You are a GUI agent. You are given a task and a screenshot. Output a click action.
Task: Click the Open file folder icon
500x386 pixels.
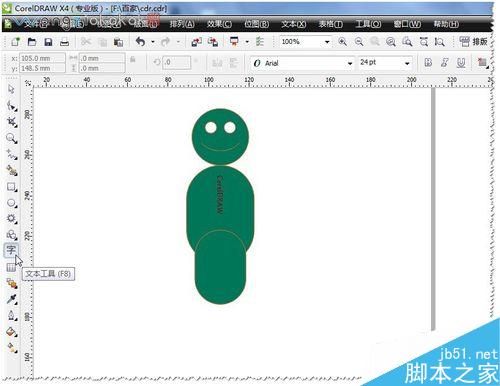pos(32,42)
